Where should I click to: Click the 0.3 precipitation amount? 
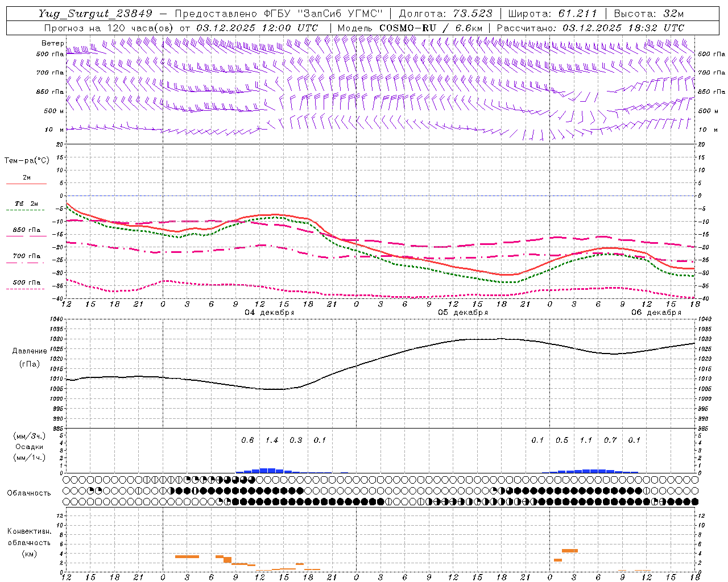tap(296, 440)
